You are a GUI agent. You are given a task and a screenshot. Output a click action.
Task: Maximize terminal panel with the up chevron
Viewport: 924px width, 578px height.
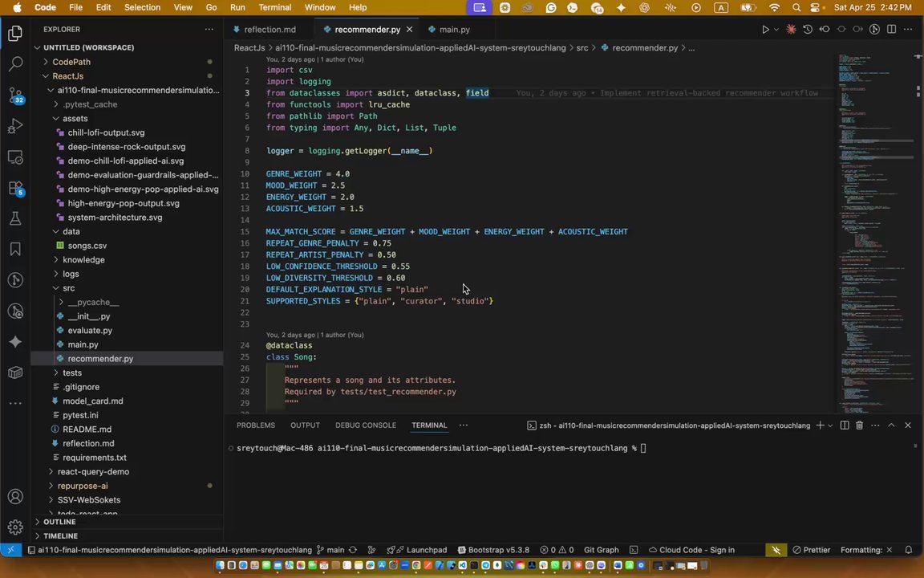point(891,425)
